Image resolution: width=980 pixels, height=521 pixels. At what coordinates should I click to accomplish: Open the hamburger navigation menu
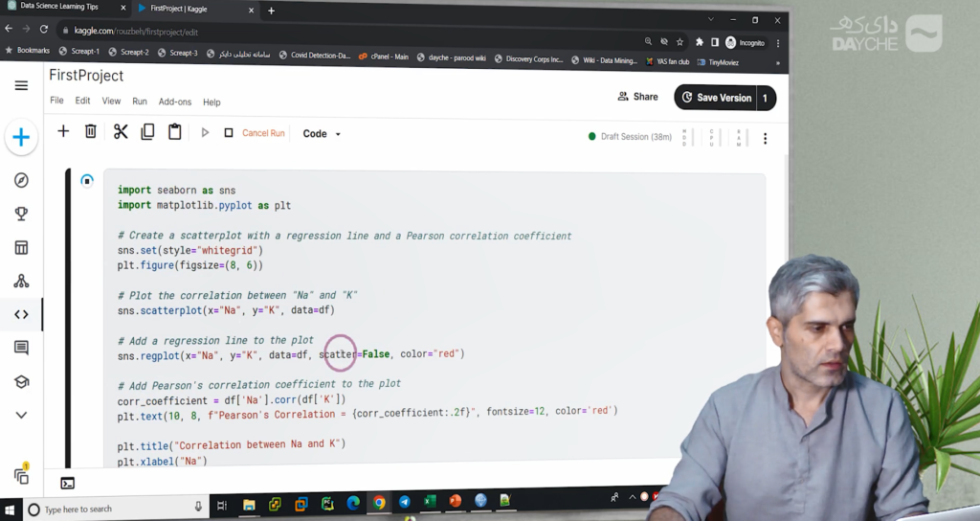tap(21, 86)
